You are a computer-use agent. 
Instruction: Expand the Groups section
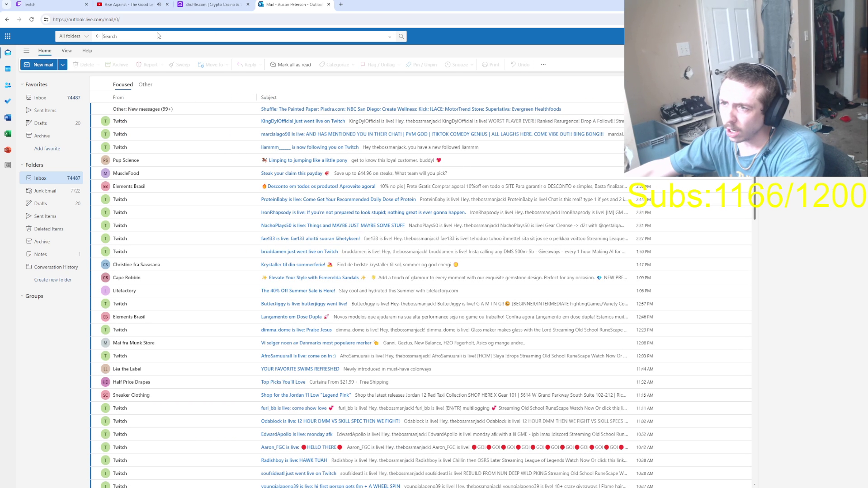click(22, 296)
